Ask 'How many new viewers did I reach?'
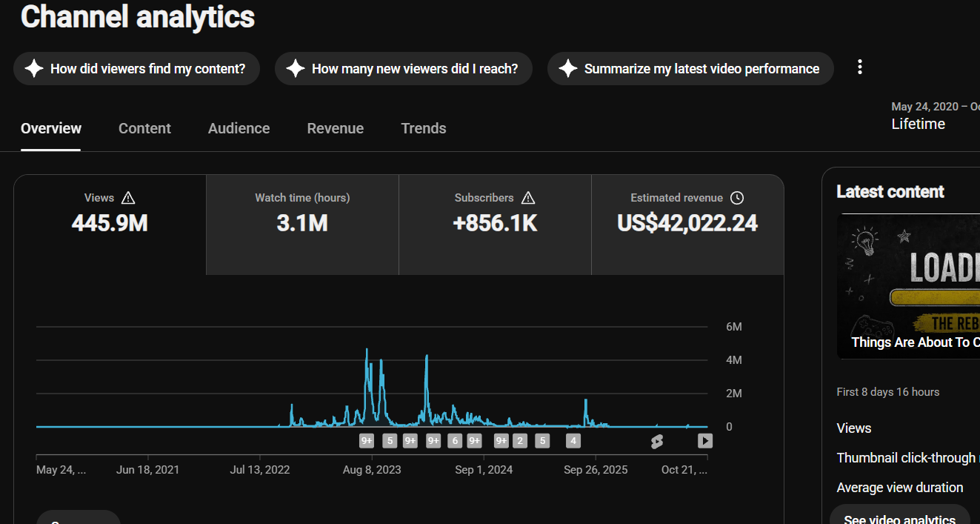This screenshot has width=980, height=524. pyautogui.click(x=404, y=69)
